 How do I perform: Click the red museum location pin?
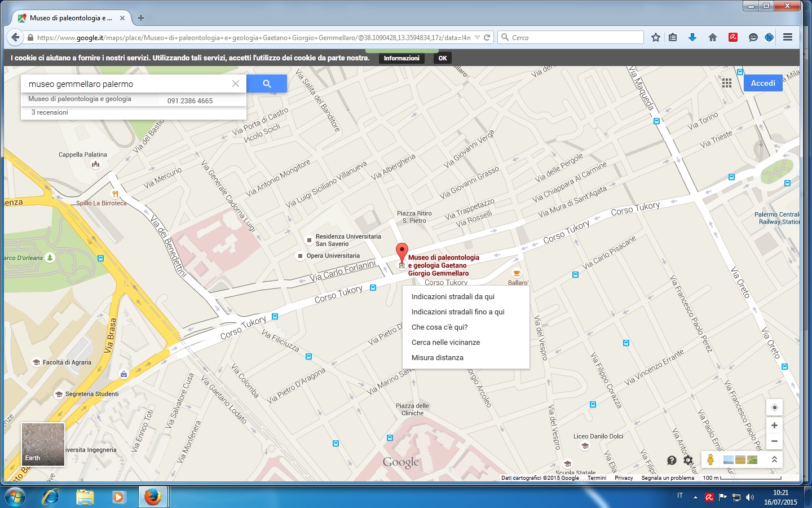click(401, 252)
